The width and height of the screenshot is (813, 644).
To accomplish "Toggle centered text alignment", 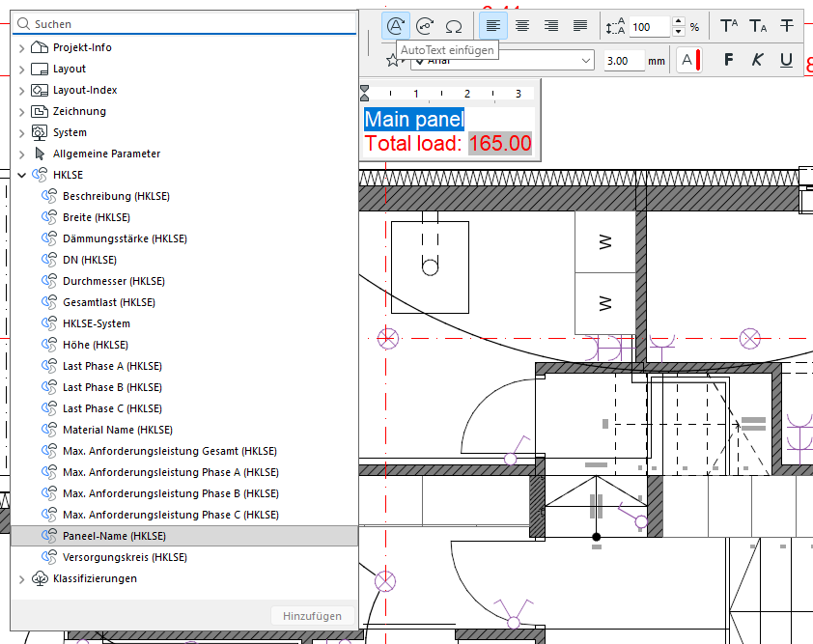I will (x=522, y=26).
